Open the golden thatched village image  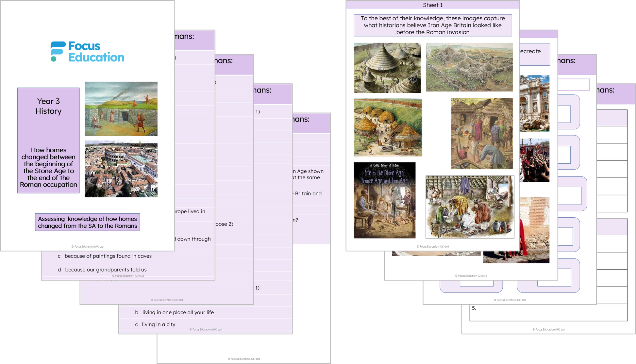(388, 127)
